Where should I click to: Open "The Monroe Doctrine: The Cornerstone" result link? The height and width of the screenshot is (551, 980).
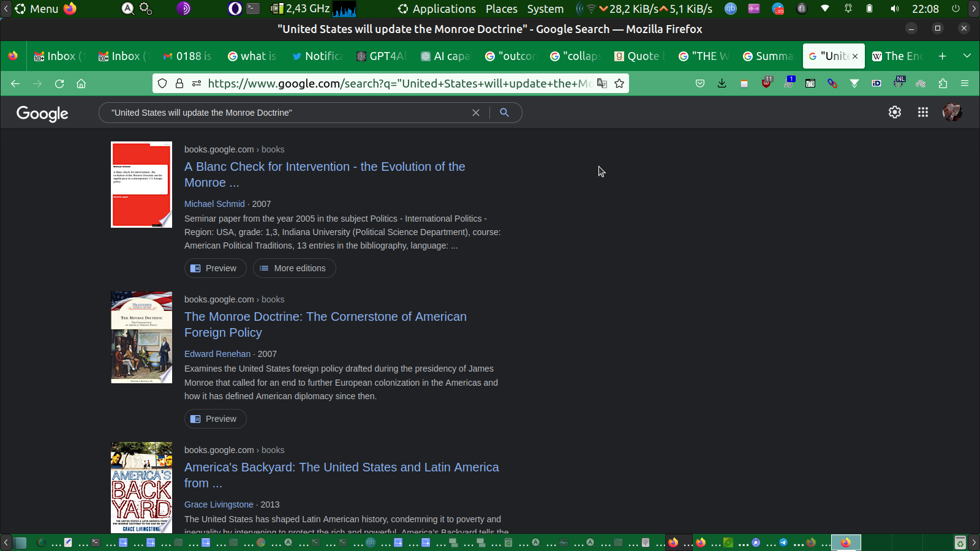point(325,324)
